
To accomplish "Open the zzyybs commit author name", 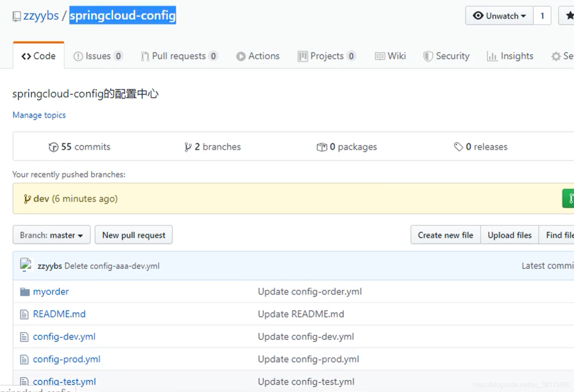I will click(x=50, y=266).
